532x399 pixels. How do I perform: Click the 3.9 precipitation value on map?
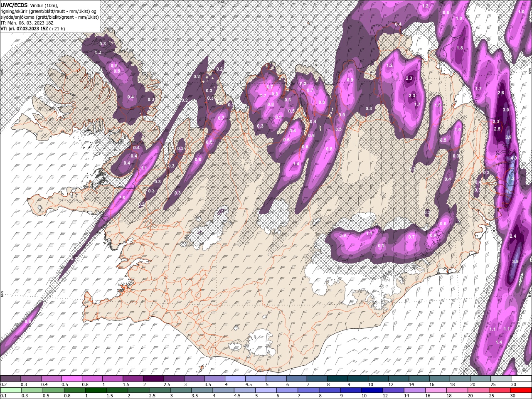(x=508, y=137)
